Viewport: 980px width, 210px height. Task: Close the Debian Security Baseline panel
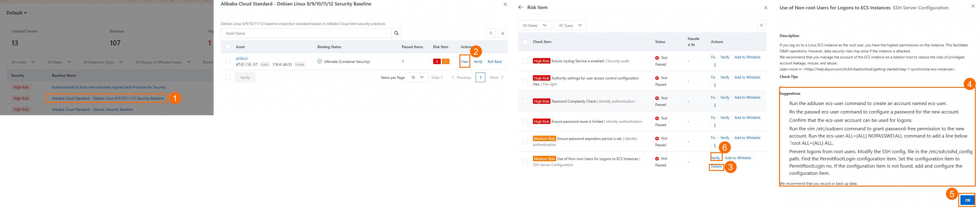(x=505, y=4)
